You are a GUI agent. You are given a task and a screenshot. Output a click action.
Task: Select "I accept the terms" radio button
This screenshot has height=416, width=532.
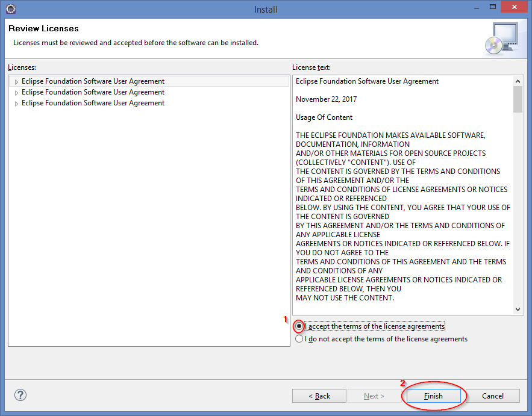click(x=299, y=326)
